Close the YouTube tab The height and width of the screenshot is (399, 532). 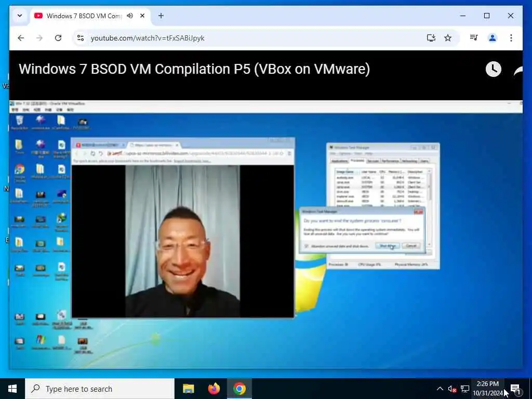click(142, 16)
